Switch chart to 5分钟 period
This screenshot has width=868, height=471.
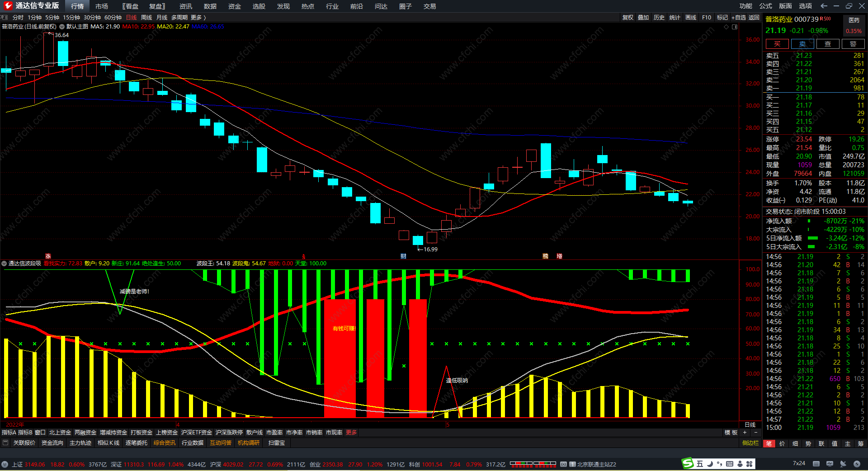(x=52, y=17)
